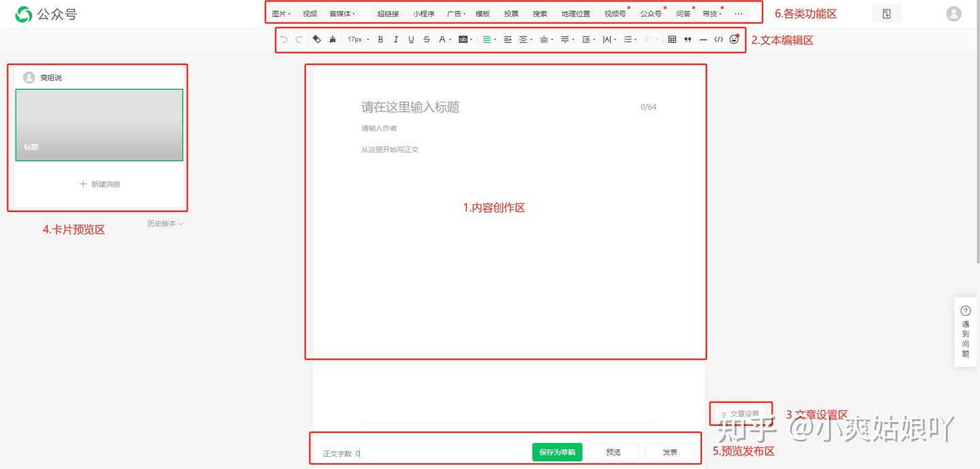Image resolution: width=980 pixels, height=469 pixels.
Task: Toggle underline formatting (U)
Action: pos(411,39)
